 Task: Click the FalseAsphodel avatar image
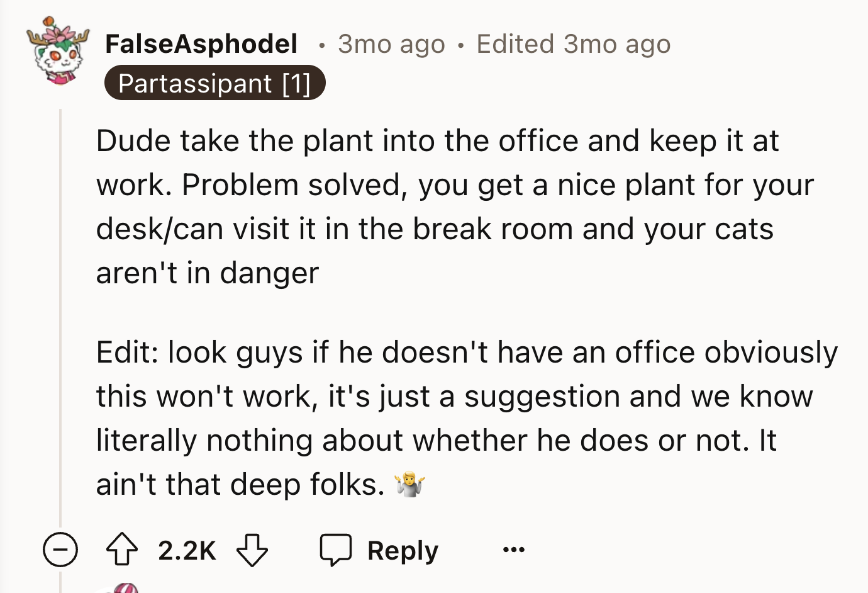click(57, 52)
